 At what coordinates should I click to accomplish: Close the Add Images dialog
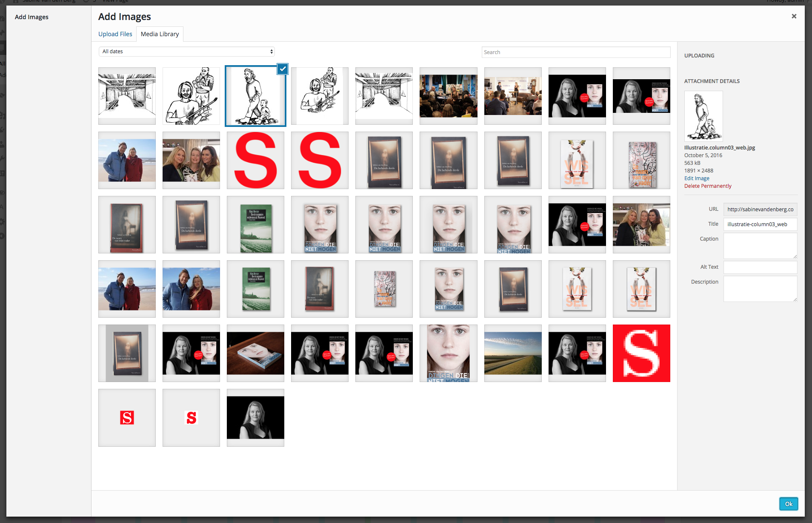pos(794,16)
